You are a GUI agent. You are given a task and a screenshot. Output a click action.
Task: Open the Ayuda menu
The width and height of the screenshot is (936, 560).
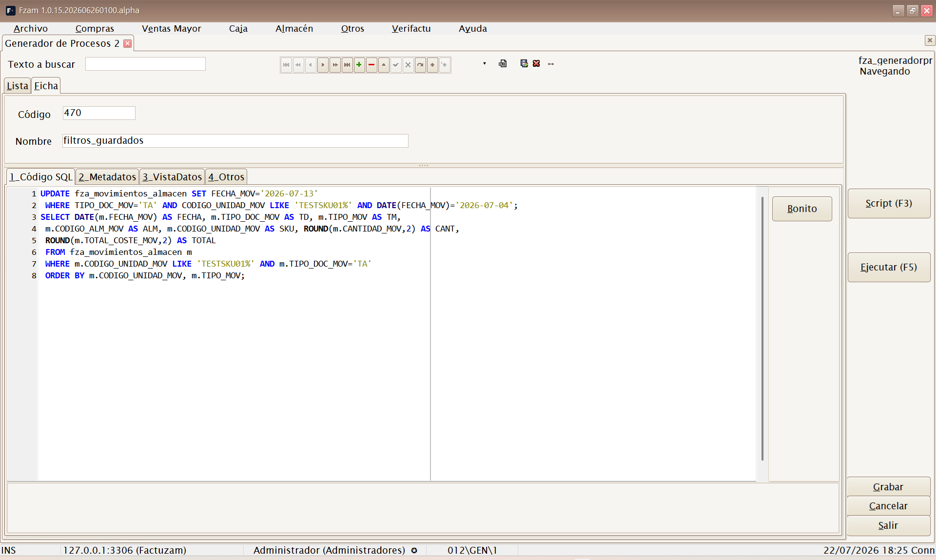[472, 28]
